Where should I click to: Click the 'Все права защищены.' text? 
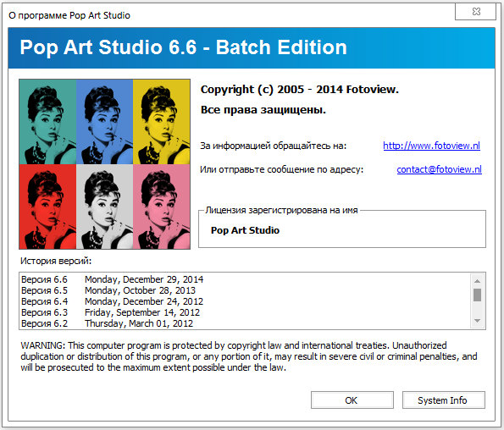(263, 110)
